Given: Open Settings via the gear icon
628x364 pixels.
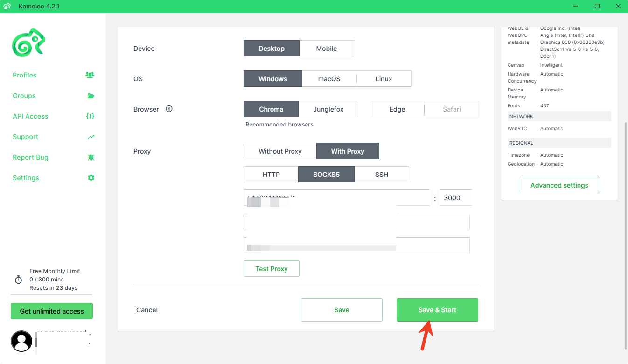Looking at the screenshot, I should (x=91, y=178).
